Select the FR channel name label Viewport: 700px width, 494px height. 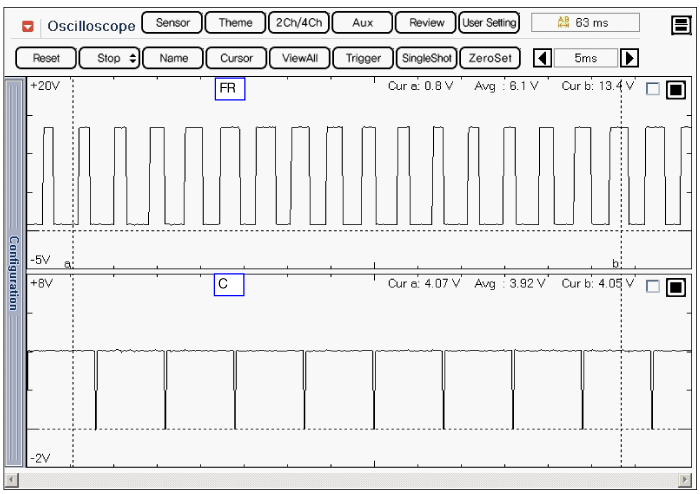(230, 89)
